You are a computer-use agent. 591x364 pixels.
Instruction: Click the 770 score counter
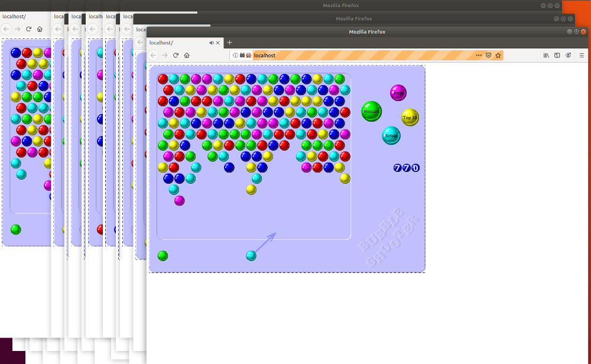click(x=406, y=168)
